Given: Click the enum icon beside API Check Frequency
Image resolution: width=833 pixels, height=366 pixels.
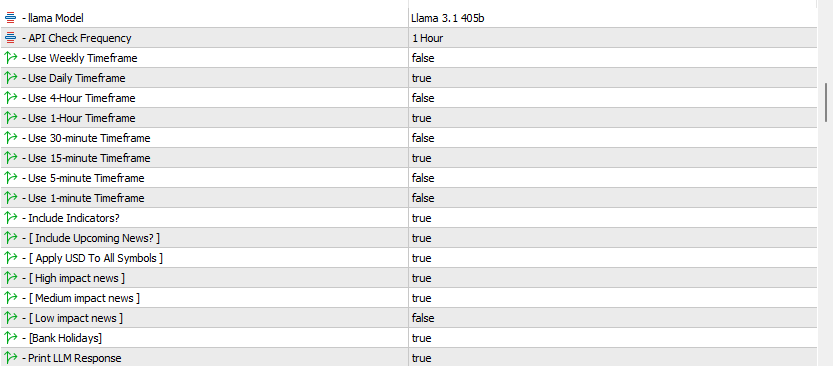Looking at the screenshot, I should pos(10,38).
